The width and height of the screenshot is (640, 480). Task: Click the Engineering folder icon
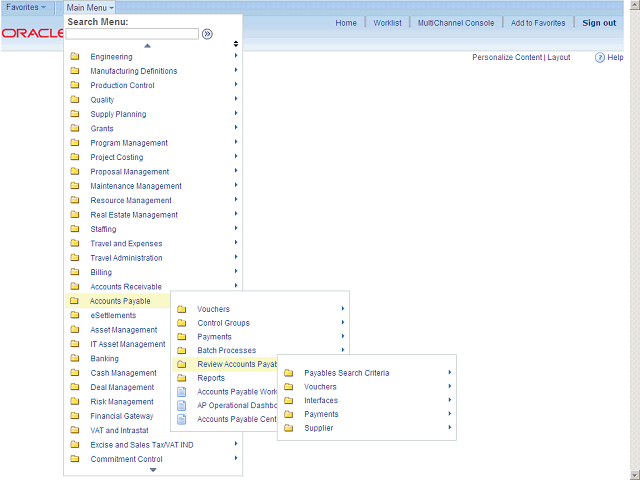pyautogui.click(x=75, y=57)
